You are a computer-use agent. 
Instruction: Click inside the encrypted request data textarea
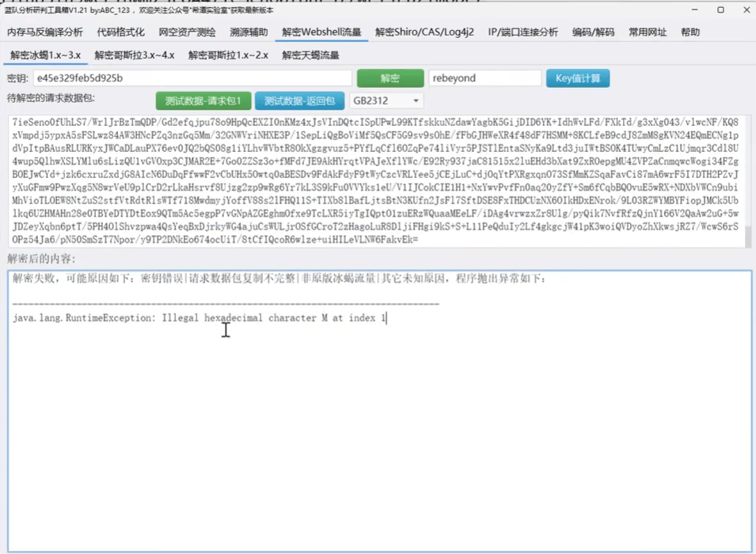click(375, 180)
